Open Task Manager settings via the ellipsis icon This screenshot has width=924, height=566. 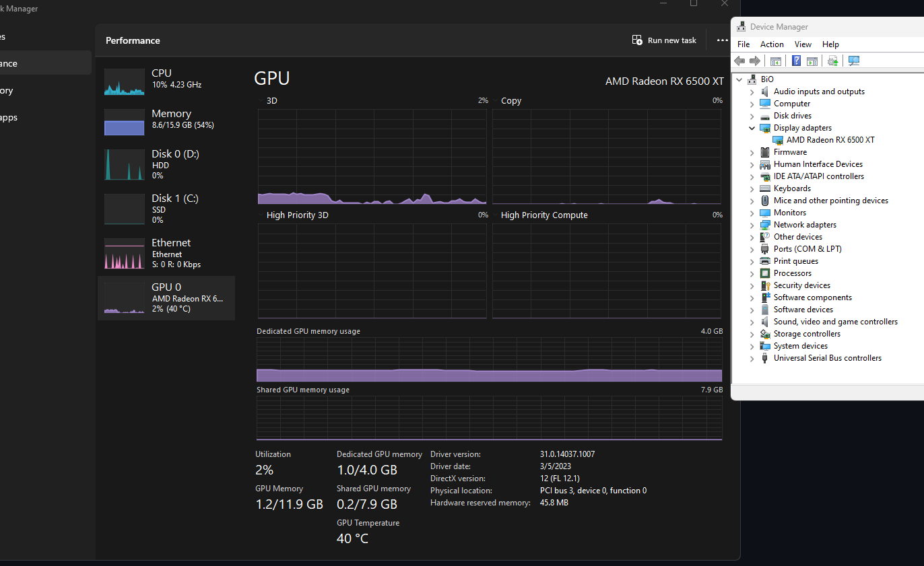point(722,40)
